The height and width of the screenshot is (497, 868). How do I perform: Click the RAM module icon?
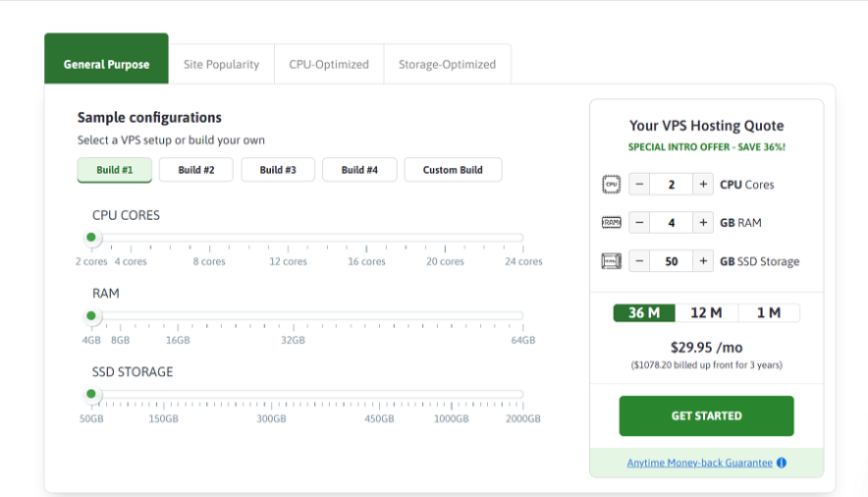[x=611, y=223]
